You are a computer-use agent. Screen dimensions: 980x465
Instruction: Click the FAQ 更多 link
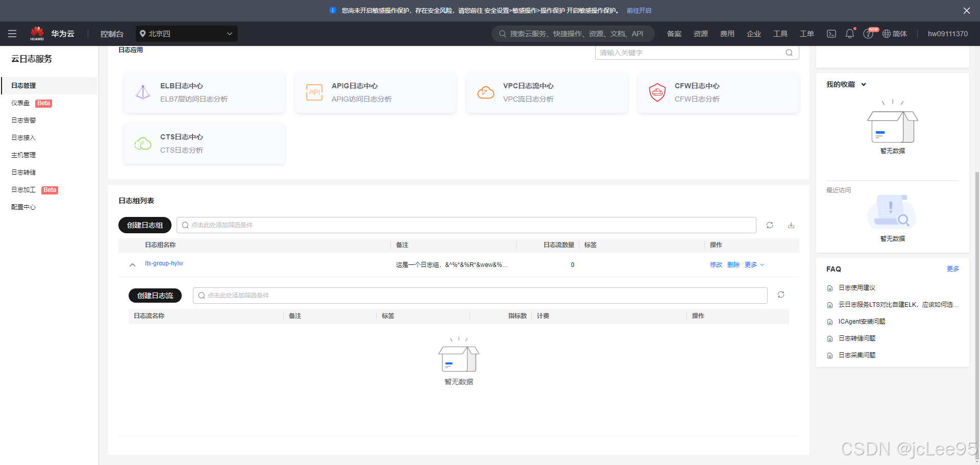coord(953,269)
